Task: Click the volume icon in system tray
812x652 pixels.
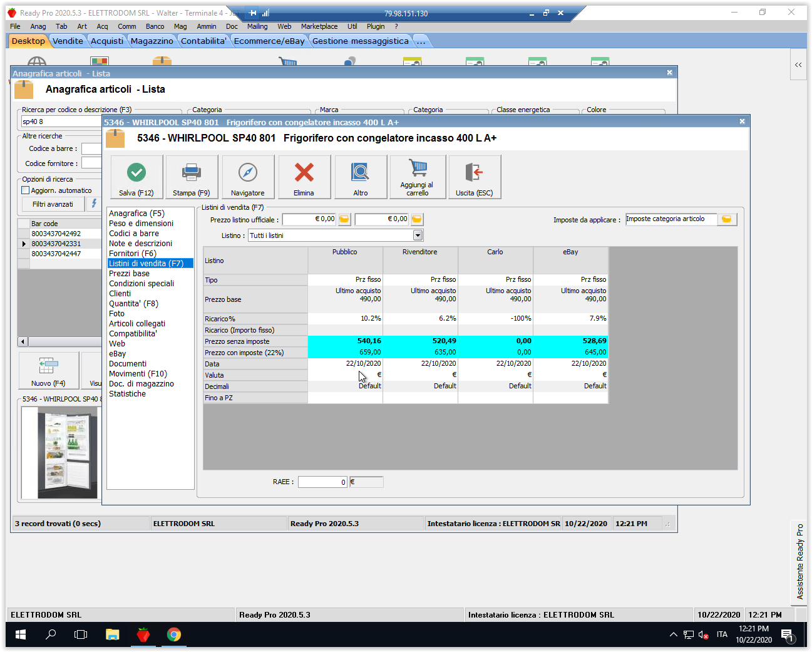Action: tap(704, 634)
